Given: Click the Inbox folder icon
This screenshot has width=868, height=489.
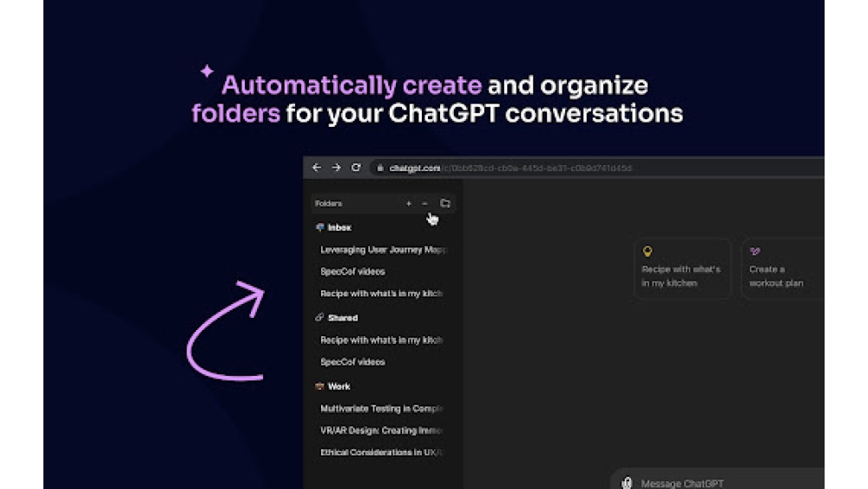Looking at the screenshot, I should click(x=319, y=227).
